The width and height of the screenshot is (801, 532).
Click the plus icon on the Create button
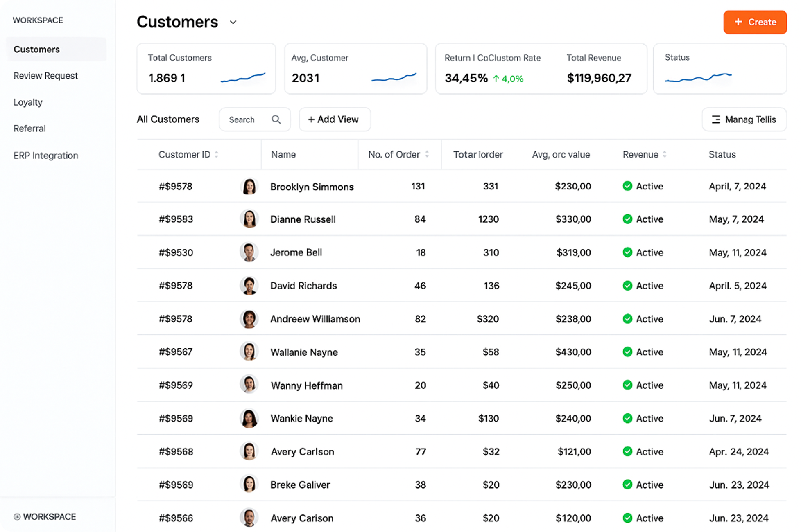[738, 22]
